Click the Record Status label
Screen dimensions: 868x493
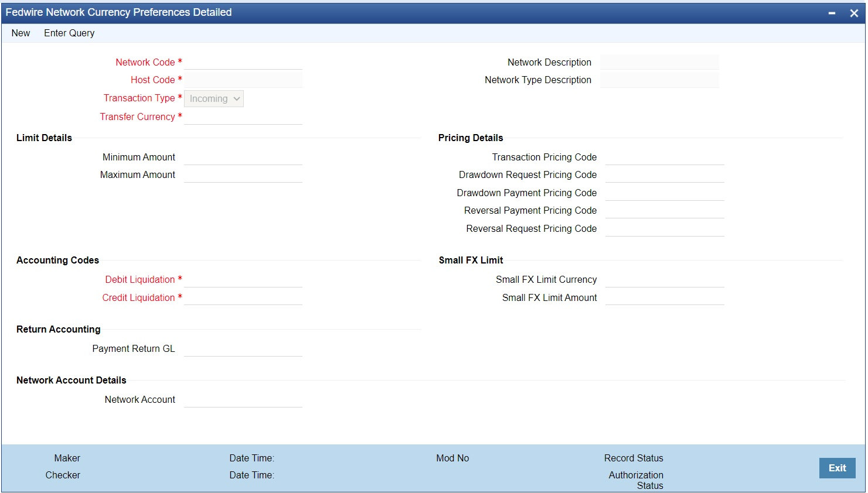[634, 458]
